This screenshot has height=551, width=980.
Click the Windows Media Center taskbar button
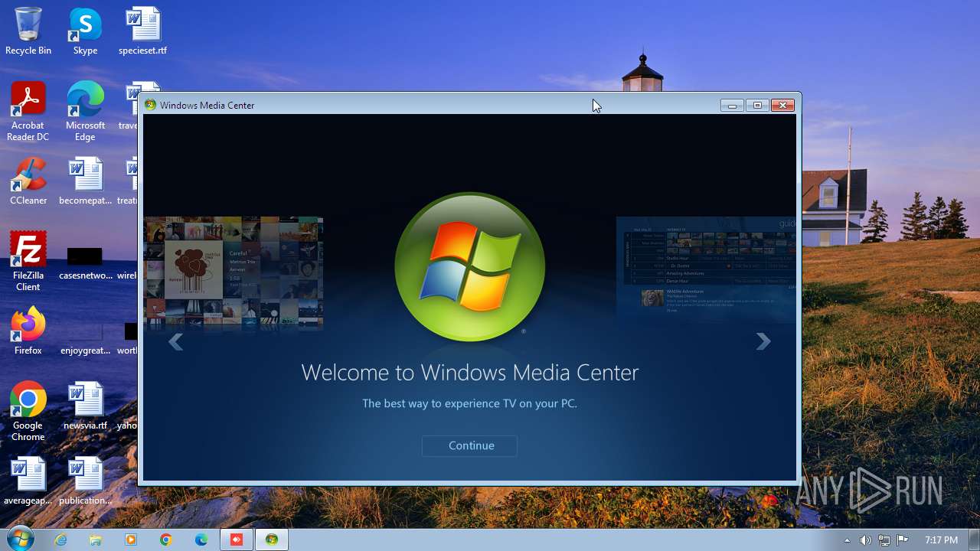click(x=272, y=540)
